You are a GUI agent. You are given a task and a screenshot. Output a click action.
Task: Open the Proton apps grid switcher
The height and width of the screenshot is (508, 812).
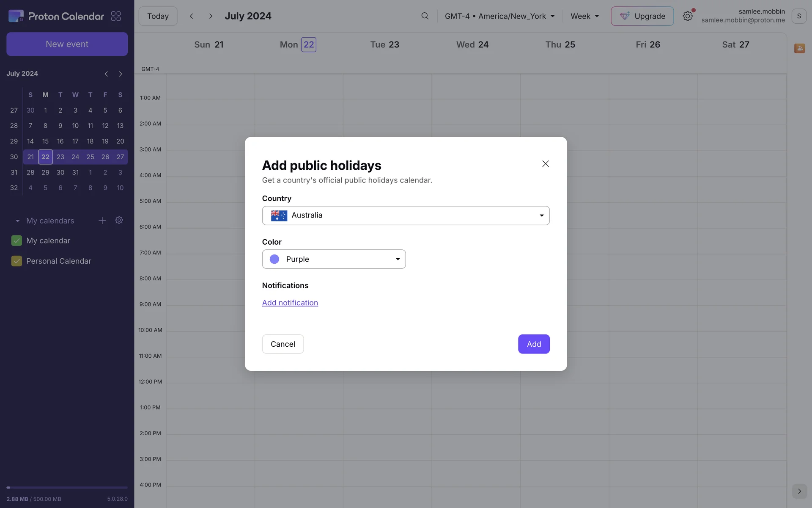[116, 16]
